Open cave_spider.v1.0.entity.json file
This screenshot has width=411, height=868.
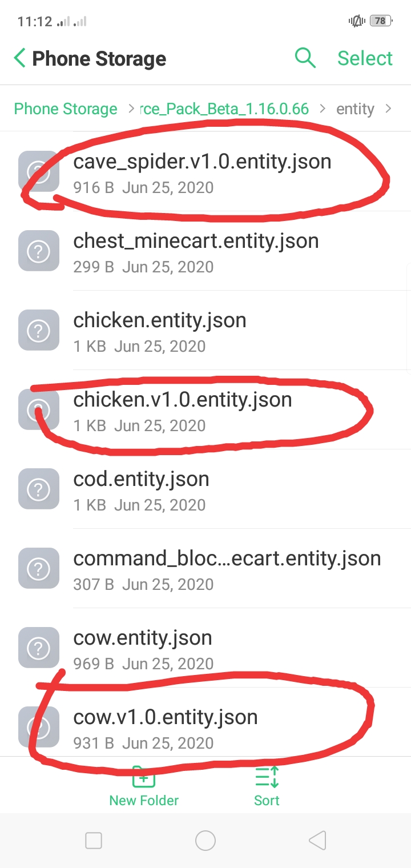click(202, 162)
